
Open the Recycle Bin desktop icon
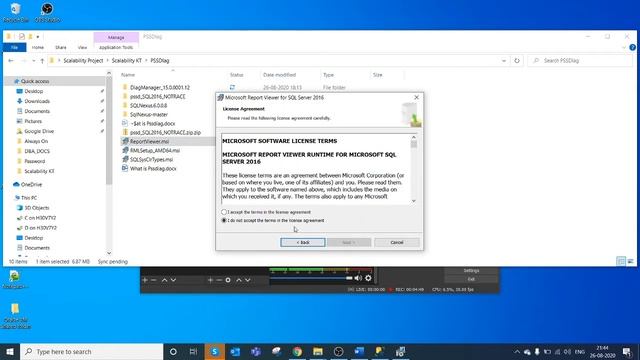(16, 12)
